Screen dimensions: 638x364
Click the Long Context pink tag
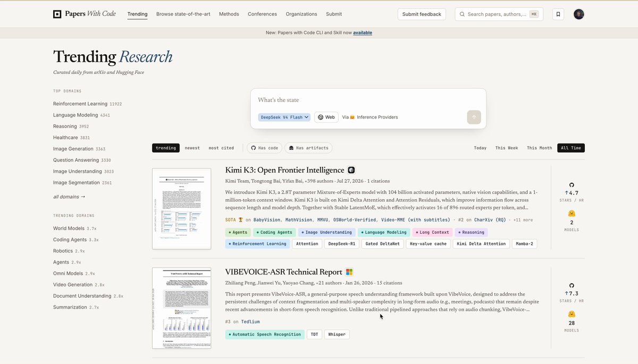(x=432, y=232)
